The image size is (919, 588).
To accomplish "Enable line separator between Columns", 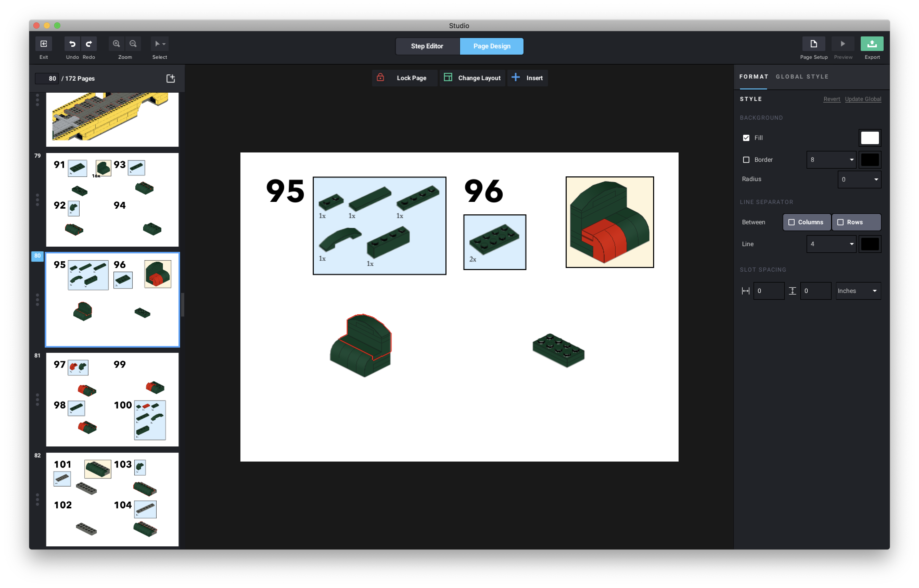I will [x=807, y=222].
